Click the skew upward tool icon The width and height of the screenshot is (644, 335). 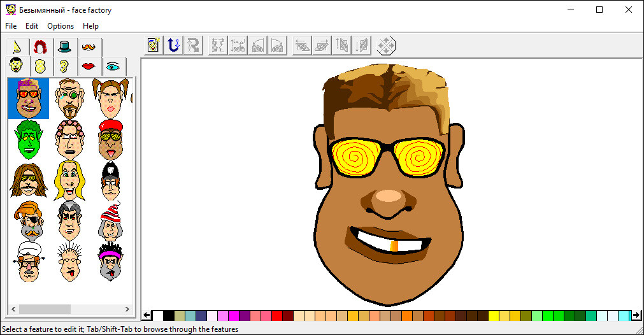pos(341,45)
